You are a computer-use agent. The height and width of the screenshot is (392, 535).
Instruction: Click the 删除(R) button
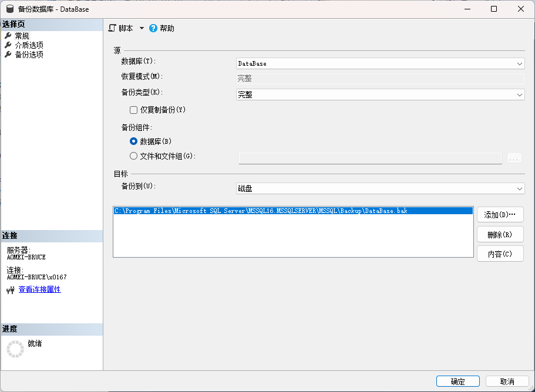click(x=500, y=235)
